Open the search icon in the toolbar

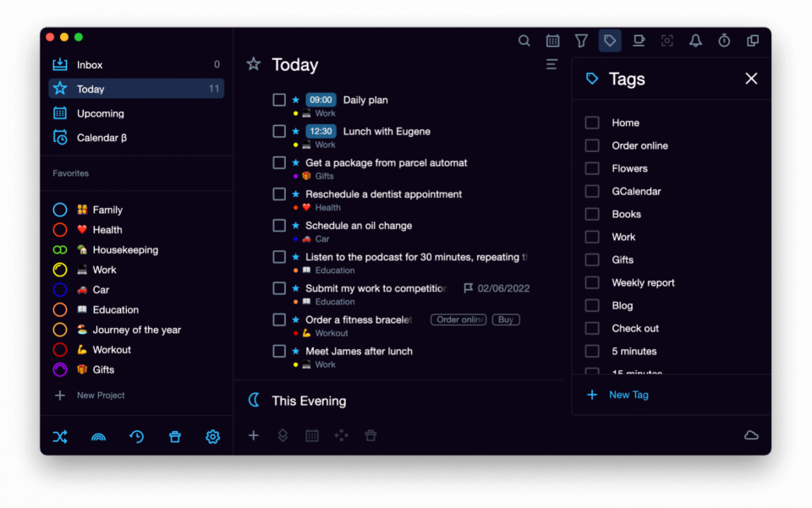[x=524, y=40]
